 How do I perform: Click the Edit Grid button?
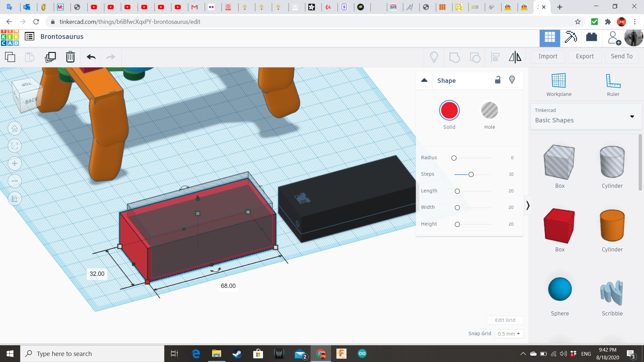coord(505,320)
